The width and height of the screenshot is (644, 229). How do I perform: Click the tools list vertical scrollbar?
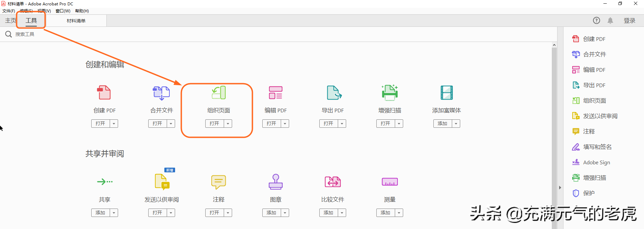pos(554,138)
